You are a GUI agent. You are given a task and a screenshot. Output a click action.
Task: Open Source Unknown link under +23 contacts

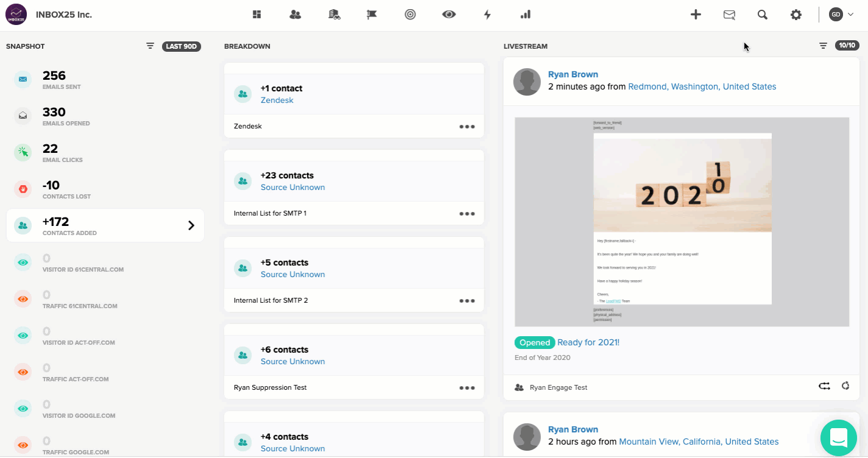(293, 187)
